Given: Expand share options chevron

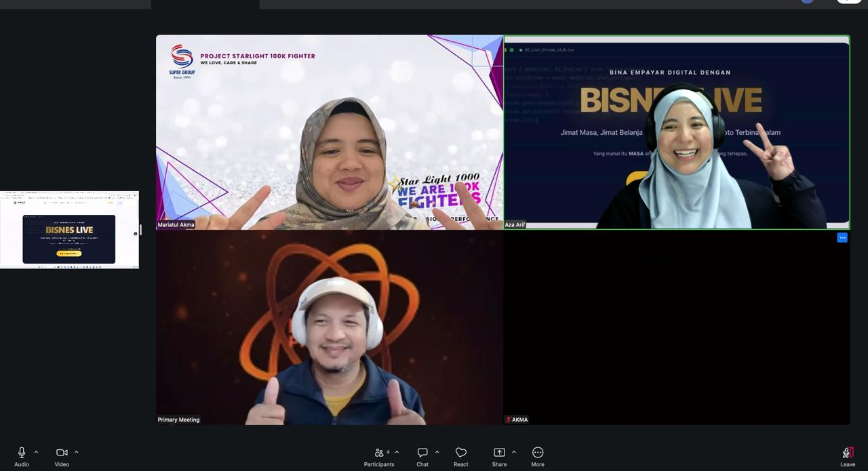Looking at the screenshot, I should 513,452.
